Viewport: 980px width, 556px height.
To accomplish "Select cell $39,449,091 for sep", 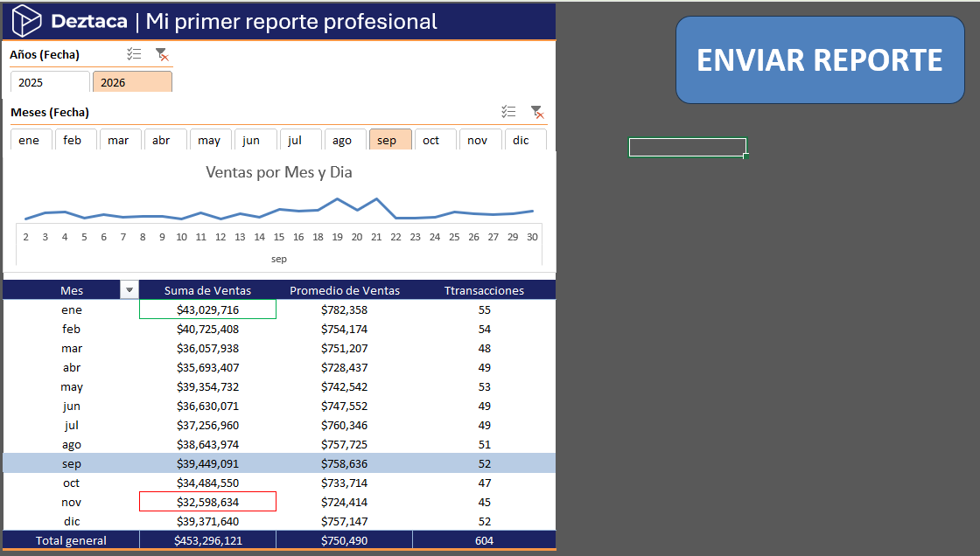I will point(207,464).
